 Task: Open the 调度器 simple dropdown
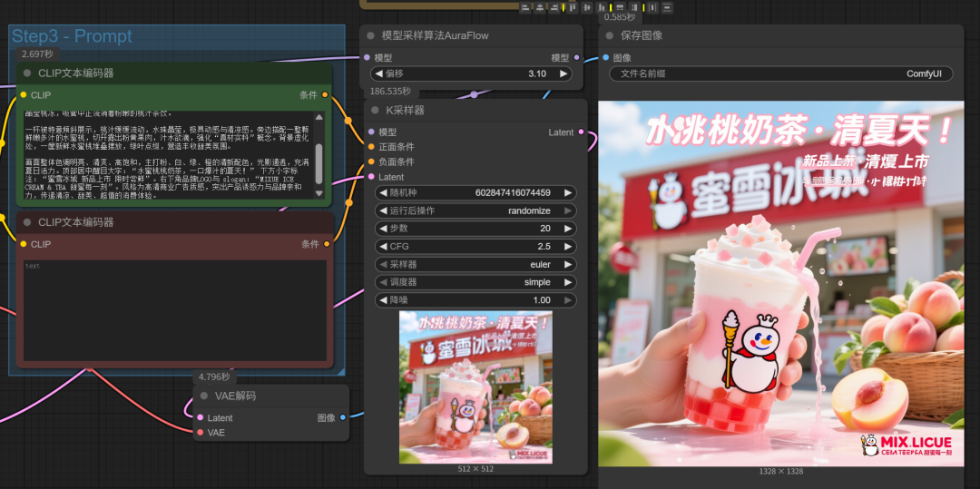475,282
